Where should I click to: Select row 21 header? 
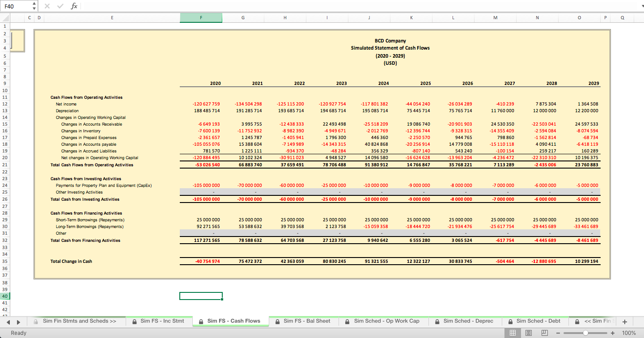click(4, 165)
